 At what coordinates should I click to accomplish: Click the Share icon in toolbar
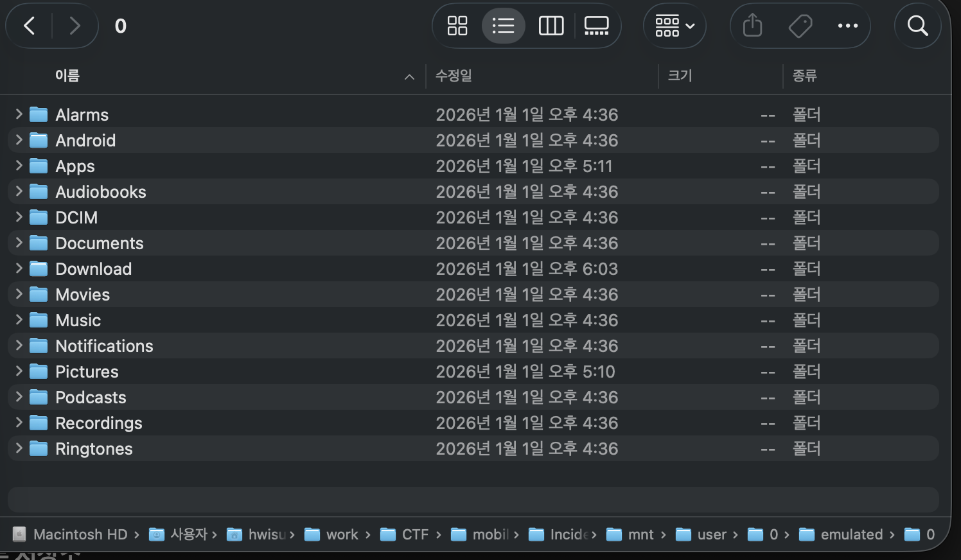(x=752, y=26)
